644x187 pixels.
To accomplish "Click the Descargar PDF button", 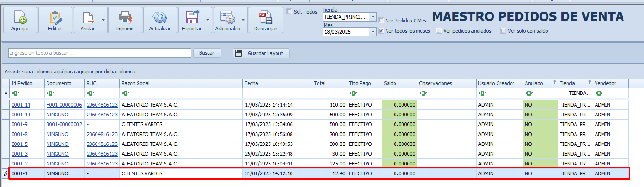I will (266, 21).
